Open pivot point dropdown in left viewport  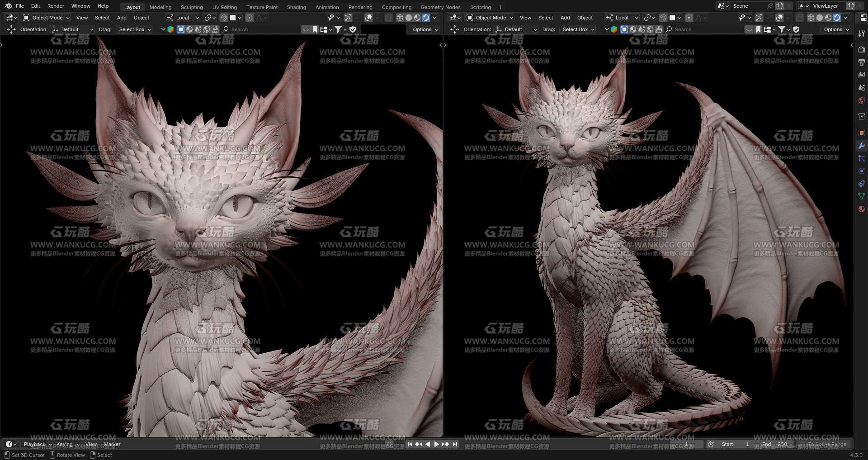[210, 18]
